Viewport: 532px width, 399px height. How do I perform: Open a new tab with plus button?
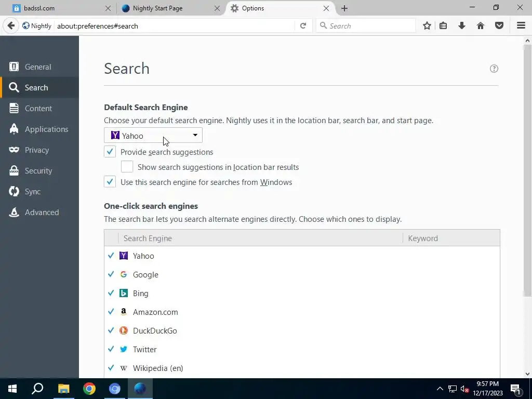(x=344, y=8)
